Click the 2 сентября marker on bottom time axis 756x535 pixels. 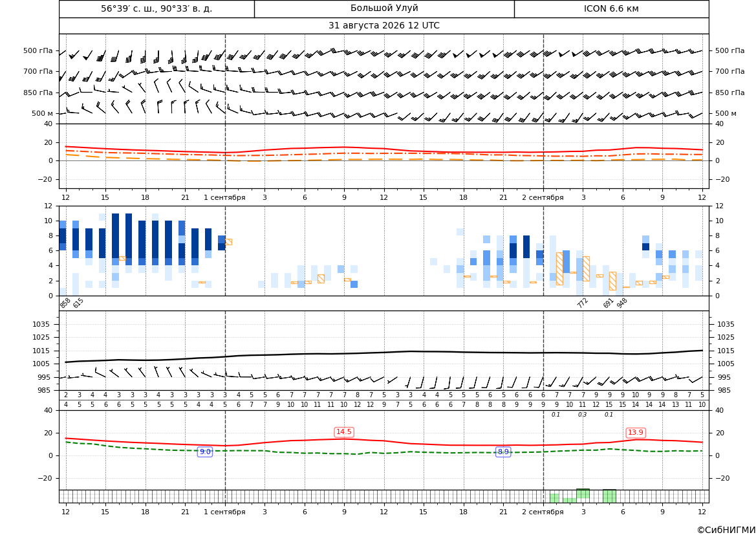543,512
